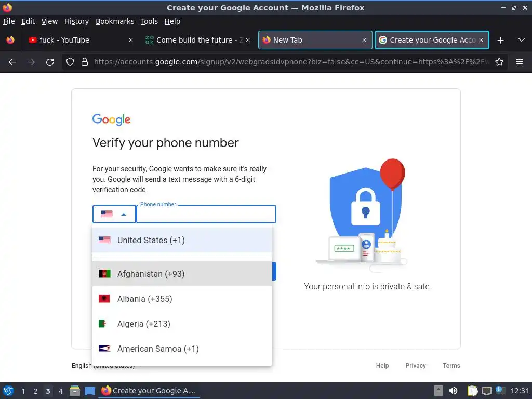Viewport: 532px width, 399px height.
Task: Click the padlock site security icon
Action: click(x=85, y=62)
